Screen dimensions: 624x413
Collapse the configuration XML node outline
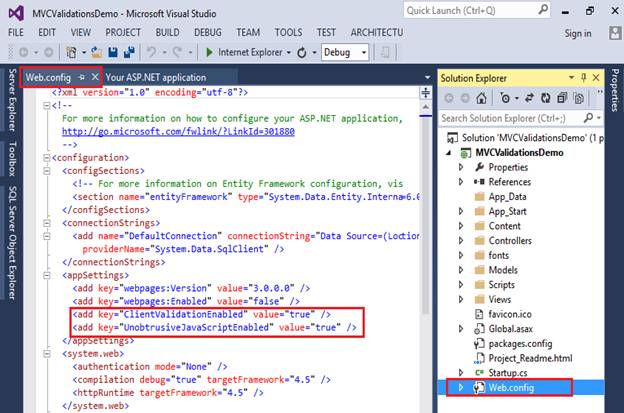pyautogui.click(x=46, y=157)
